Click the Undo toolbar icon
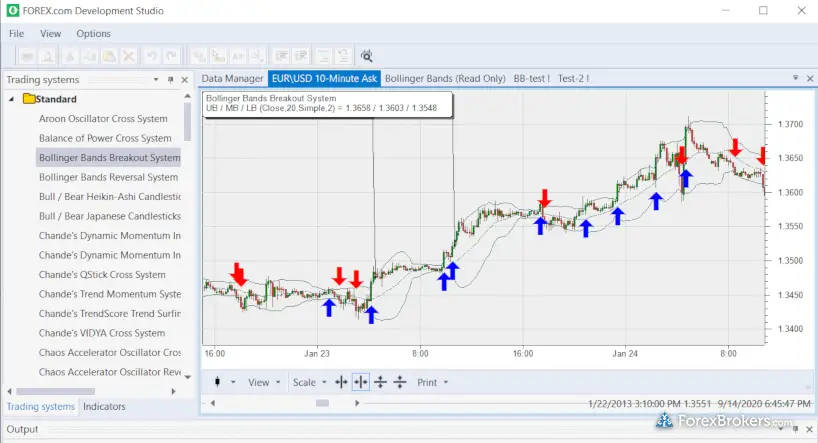The width and height of the screenshot is (818, 443). [x=151, y=56]
